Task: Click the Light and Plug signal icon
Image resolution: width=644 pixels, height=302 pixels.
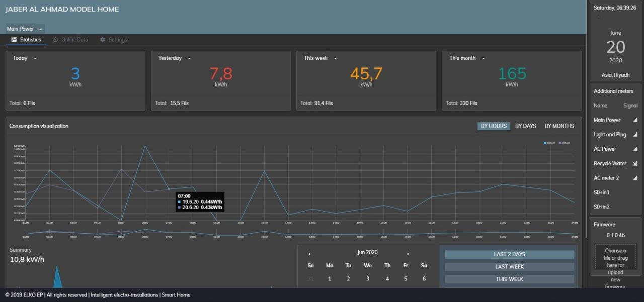Action: pos(634,135)
